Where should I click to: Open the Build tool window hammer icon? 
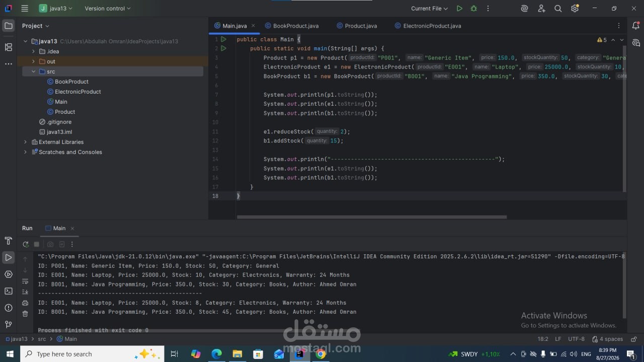(8, 241)
